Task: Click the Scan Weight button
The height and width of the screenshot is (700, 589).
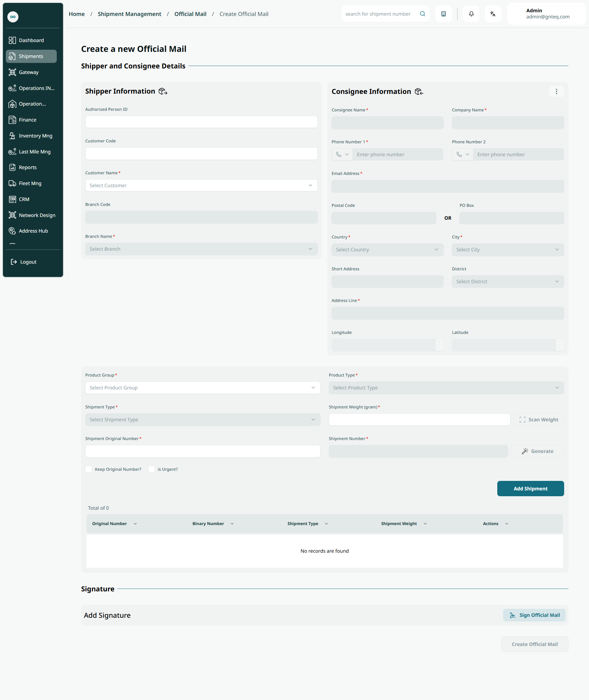Action: (539, 420)
